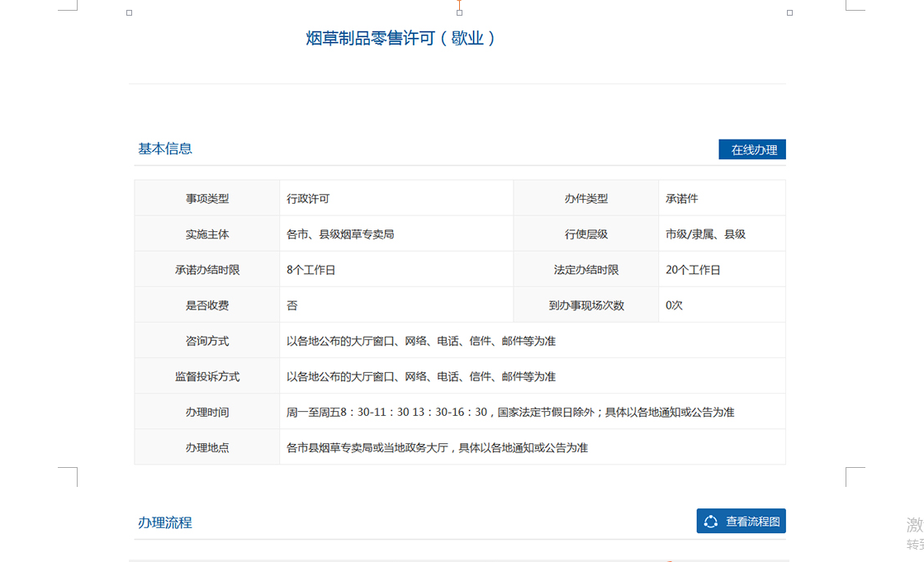Select the 办理流程 section heading
This screenshot has height=562, width=924.
165,522
